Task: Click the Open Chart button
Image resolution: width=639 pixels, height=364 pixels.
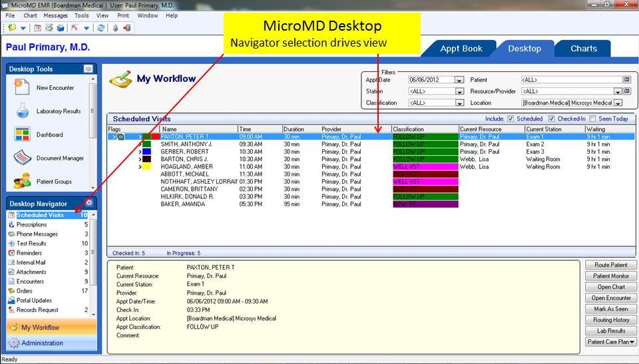Action: pos(611,287)
